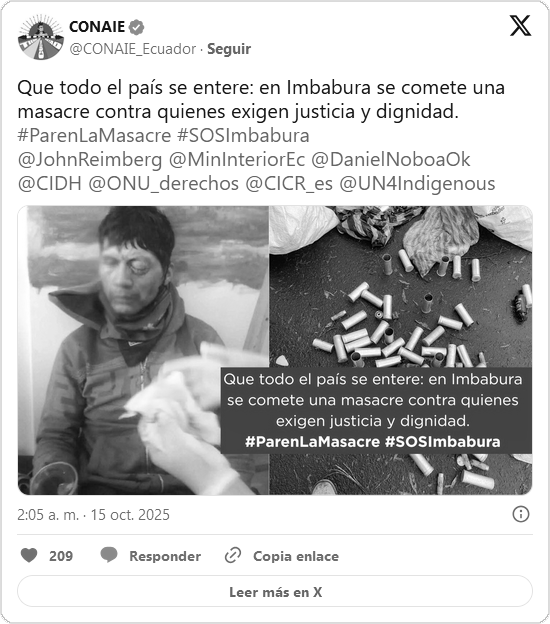Click the X logo icon
550x624 pixels.
tap(520, 26)
